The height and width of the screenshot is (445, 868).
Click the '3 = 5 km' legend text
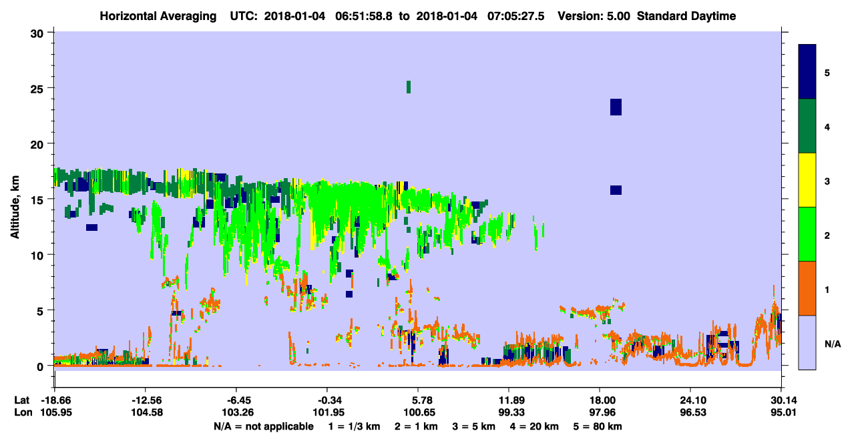tap(473, 426)
